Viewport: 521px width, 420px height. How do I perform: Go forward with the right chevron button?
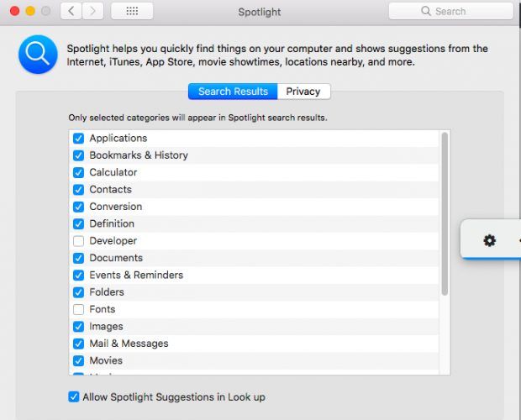(x=92, y=11)
